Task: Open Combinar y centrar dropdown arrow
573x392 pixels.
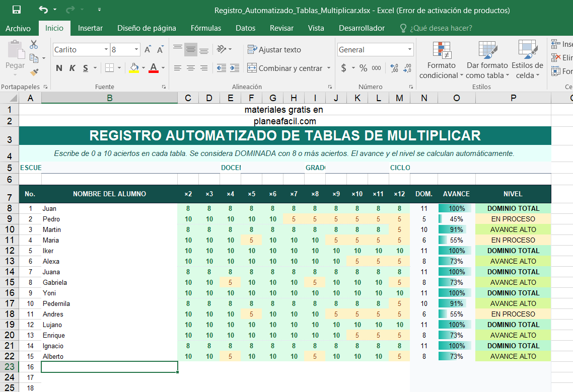Action: pos(329,68)
